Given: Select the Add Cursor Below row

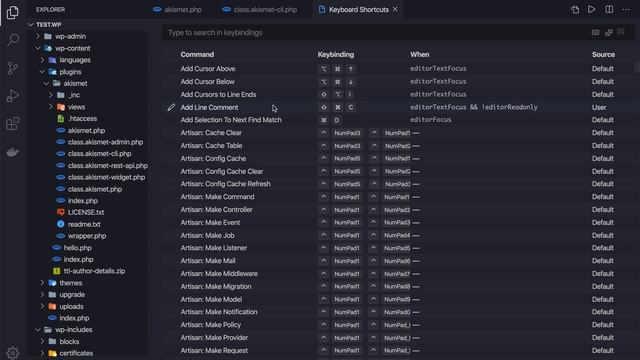Looking at the screenshot, I should (x=398, y=82).
